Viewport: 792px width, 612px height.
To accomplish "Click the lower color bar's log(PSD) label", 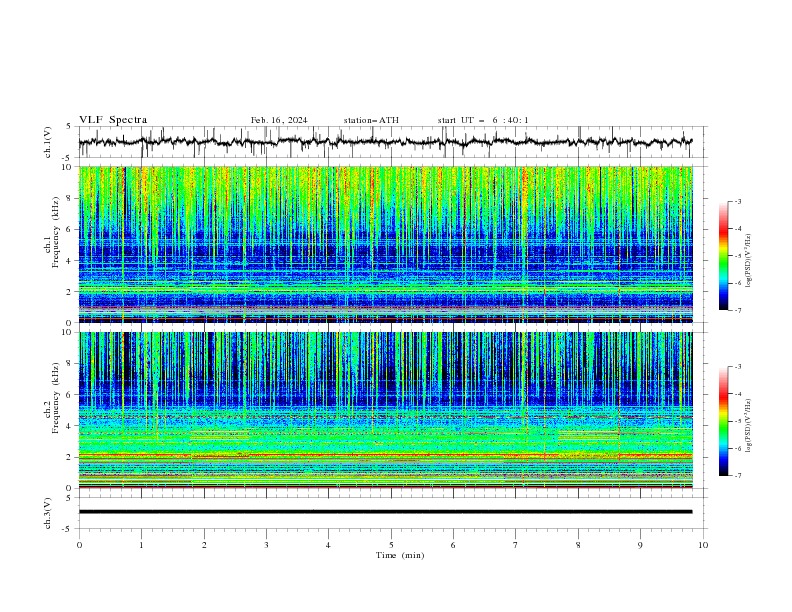I will (749, 425).
